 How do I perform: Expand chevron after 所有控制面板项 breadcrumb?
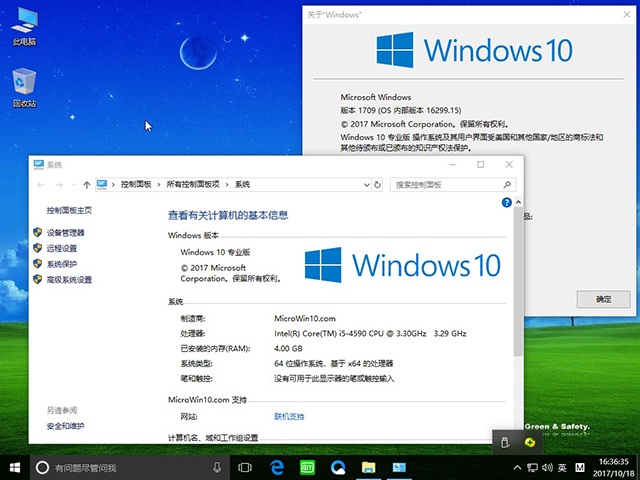click(227, 185)
